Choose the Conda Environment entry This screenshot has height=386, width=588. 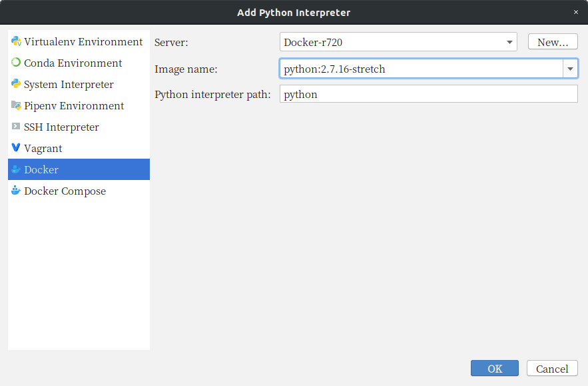[79, 63]
